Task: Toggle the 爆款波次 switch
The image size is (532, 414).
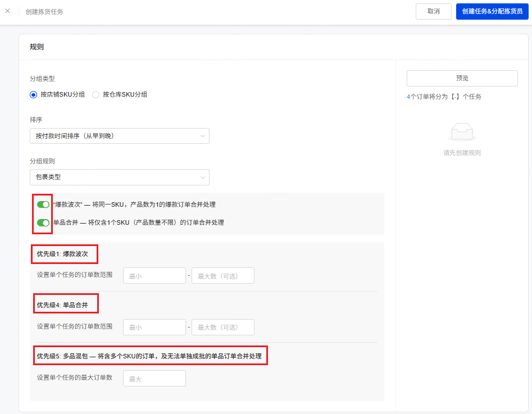Action: coord(43,204)
